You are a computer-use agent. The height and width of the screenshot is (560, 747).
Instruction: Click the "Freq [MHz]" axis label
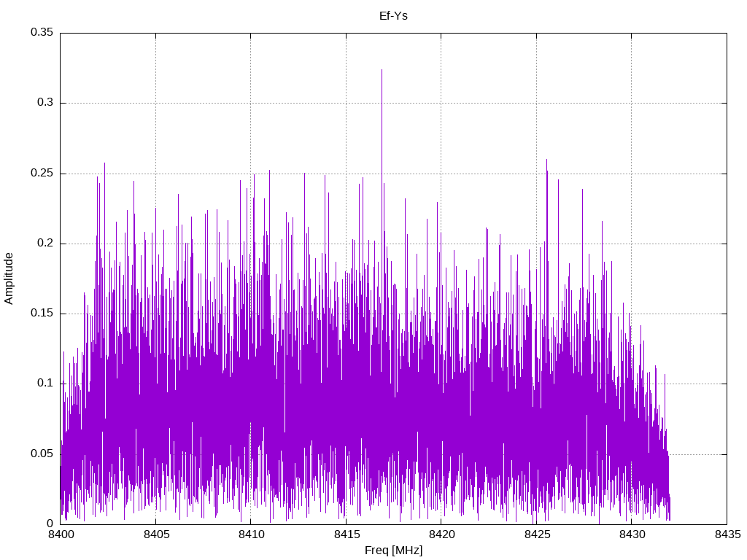pos(393,551)
